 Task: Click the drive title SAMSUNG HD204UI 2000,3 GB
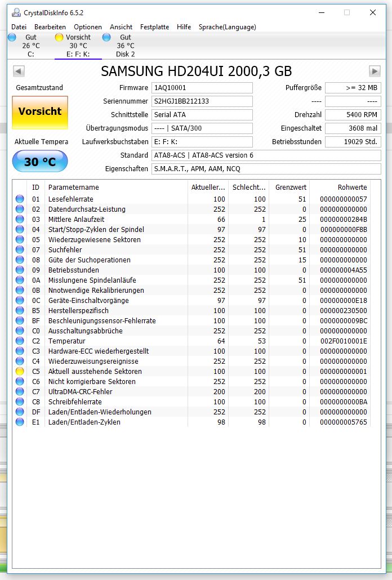[x=197, y=71]
